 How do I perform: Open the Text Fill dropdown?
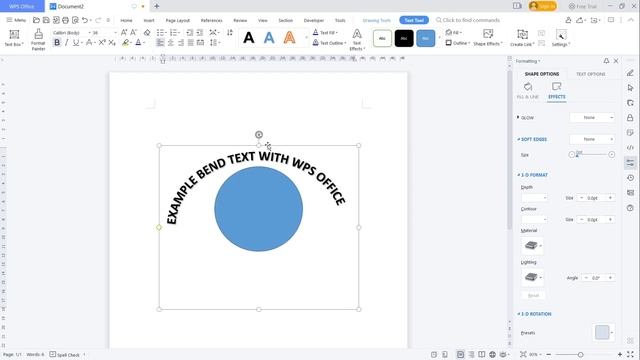325,32
